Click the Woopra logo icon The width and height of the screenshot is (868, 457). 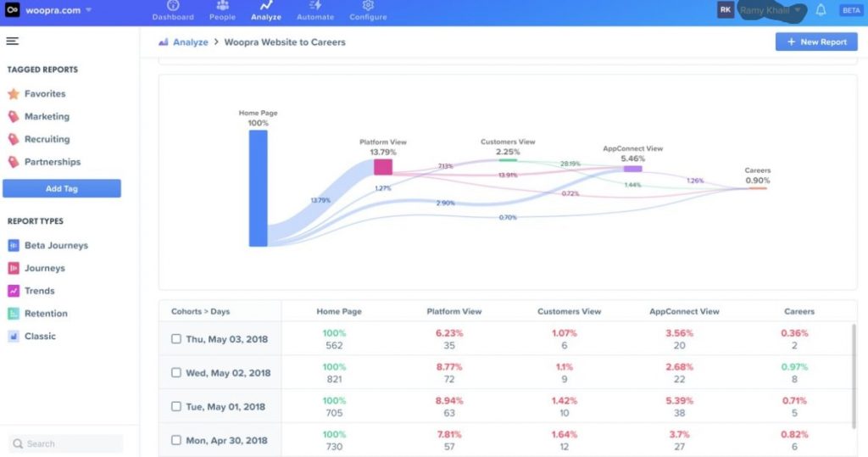pos(12,10)
